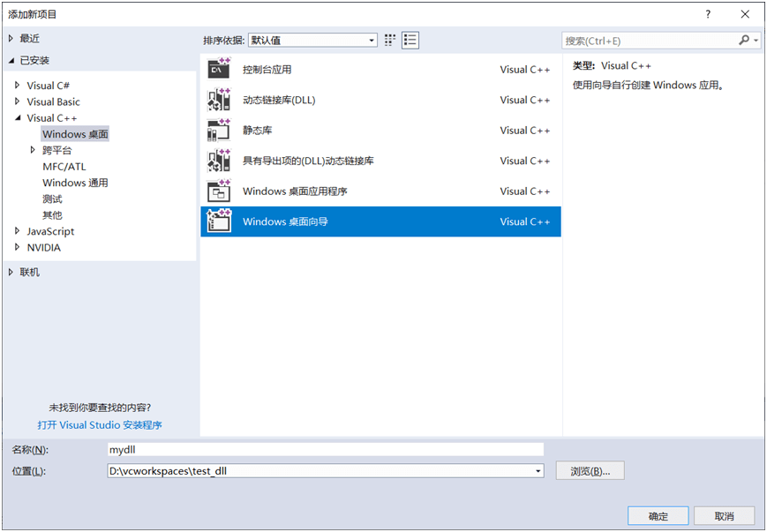Open the help question mark button
Viewport: 767px width, 532px height.
(x=708, y=15)
